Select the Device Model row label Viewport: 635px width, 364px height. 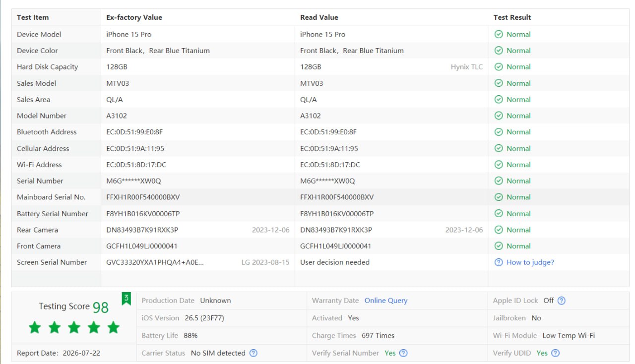[x=39, y=34]
